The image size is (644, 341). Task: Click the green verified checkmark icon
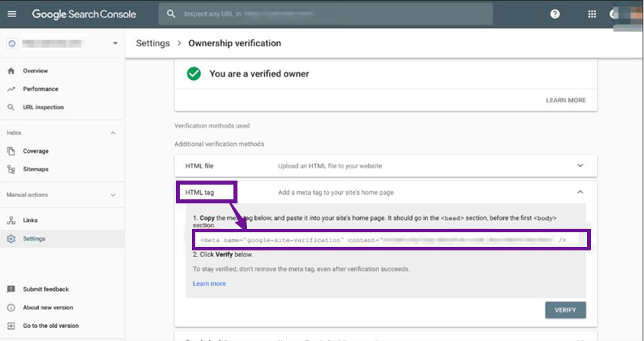pos(194,74)
